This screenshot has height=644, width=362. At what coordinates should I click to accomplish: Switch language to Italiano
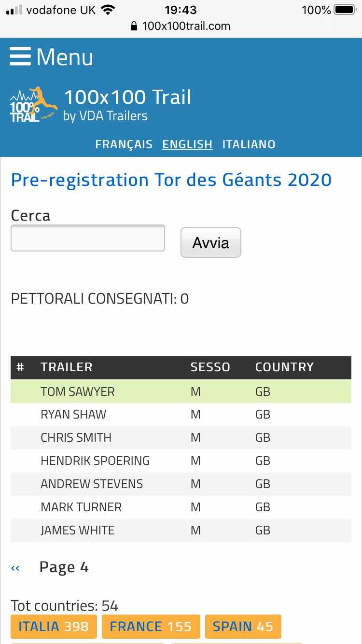pos(249,144)
